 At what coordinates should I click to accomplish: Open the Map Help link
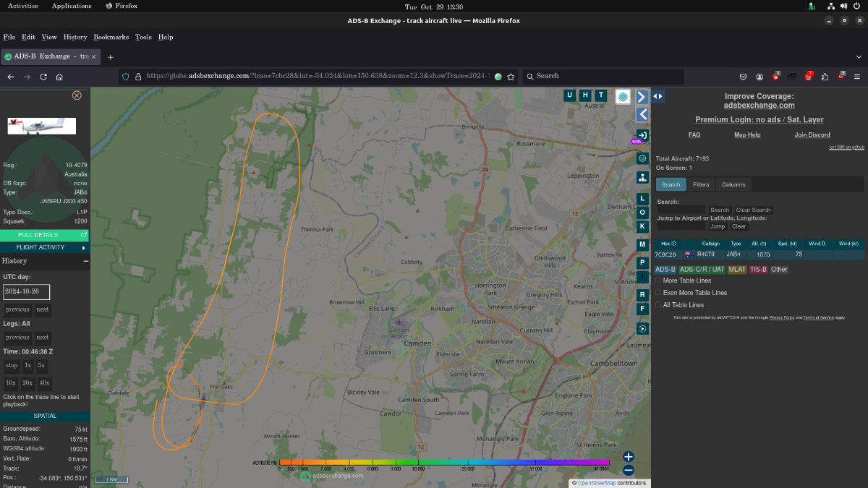pos(747,135)
